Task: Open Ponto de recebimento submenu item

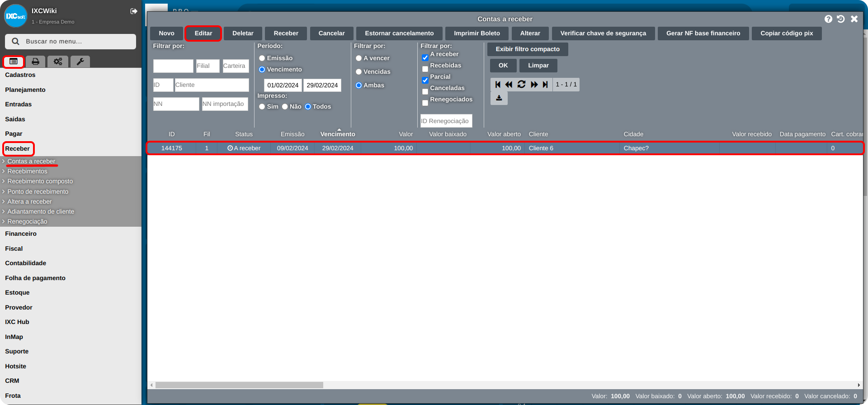Action: (x=38, y=192)
